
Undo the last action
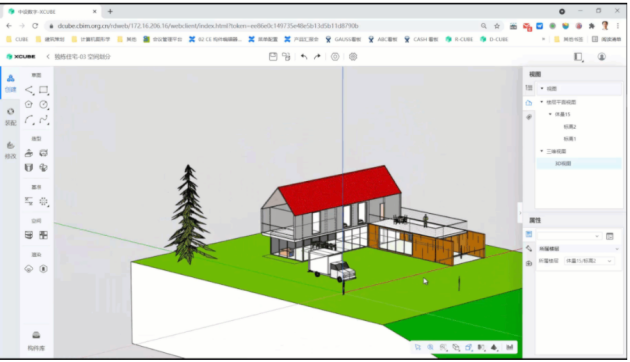[304, 57]
